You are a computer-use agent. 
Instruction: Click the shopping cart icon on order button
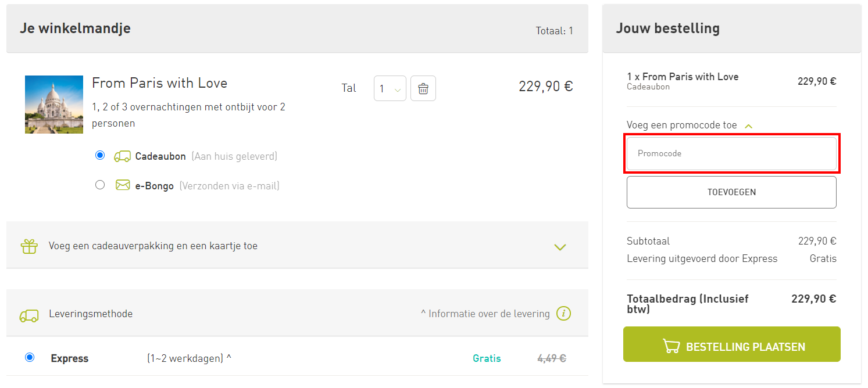coord(671,346)
